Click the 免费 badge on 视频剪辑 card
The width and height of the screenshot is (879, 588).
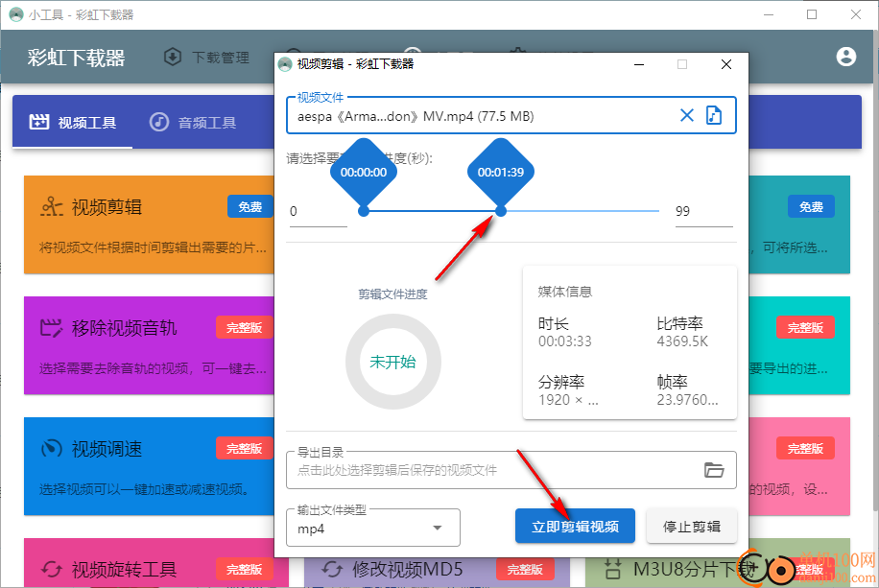click(x=250, y=206)
